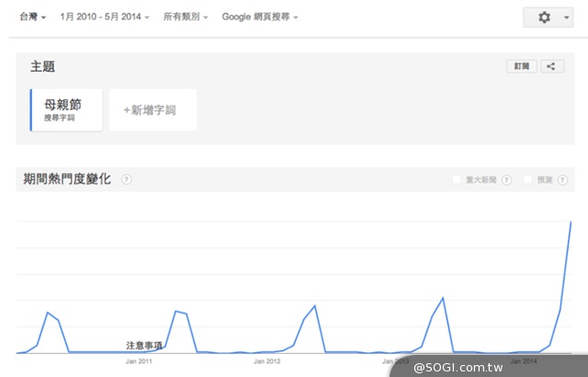Click the Jan 2011 axis label
The width and height of the screenshot is (588, 377).
point(139,361)
